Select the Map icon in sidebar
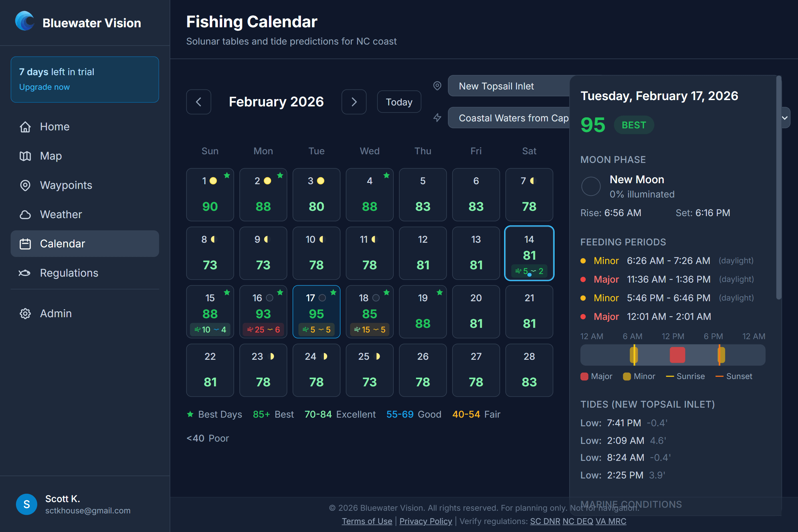Screen dimensions: 798x532 [x=25, y=156]
